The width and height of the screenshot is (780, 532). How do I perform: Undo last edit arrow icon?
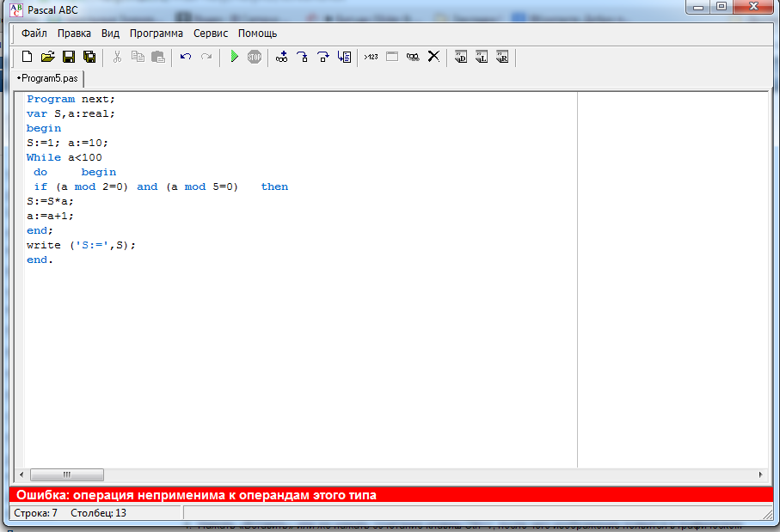186,57
